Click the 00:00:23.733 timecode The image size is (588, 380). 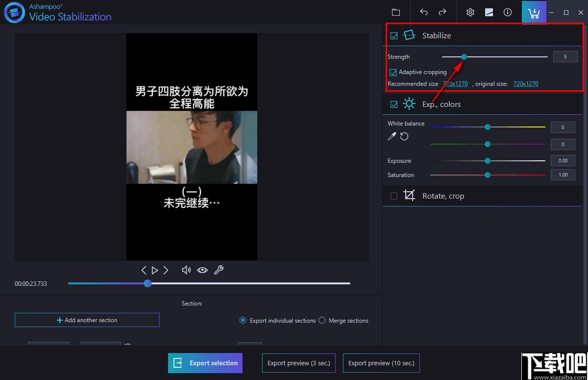31,284
